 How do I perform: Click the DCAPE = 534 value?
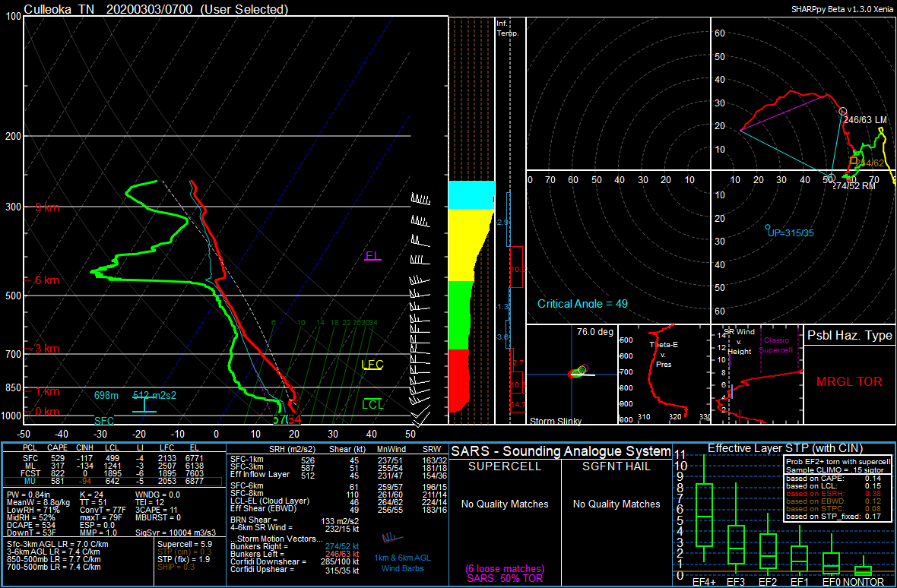click(x=31, y=525)
